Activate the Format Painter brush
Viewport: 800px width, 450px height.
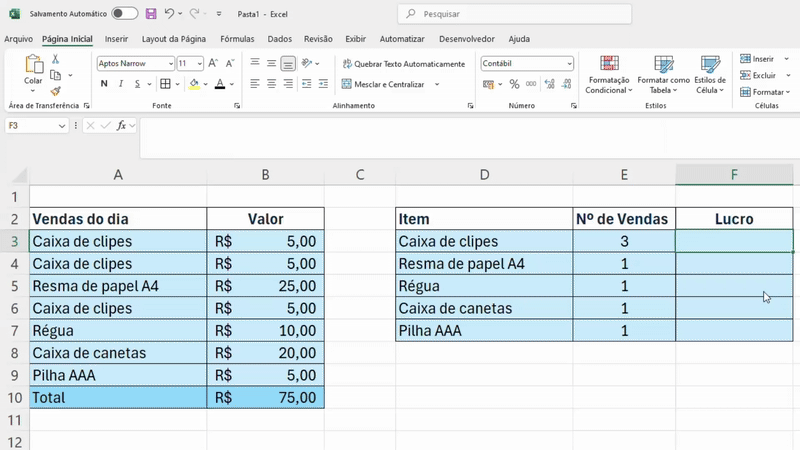click(56, 91)
